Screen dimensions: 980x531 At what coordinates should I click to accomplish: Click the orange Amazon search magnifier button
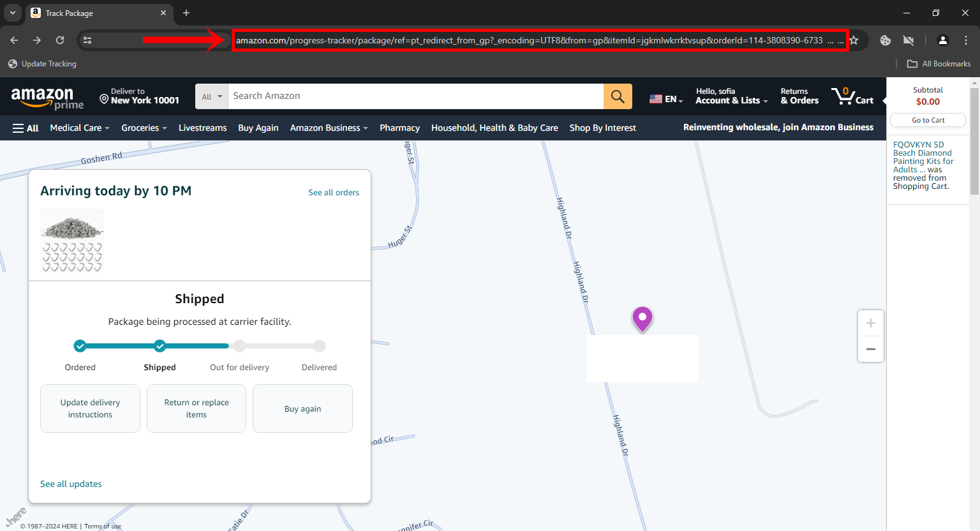click(x=618, y=96)
